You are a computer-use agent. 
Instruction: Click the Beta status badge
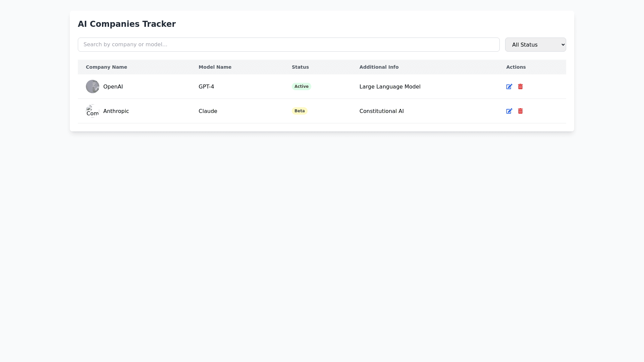pyautogui.click(x=299, y=111)
